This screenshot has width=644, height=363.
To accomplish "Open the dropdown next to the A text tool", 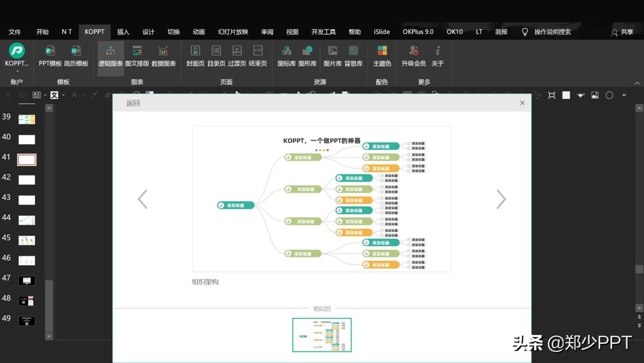I will tap(83, 95).
